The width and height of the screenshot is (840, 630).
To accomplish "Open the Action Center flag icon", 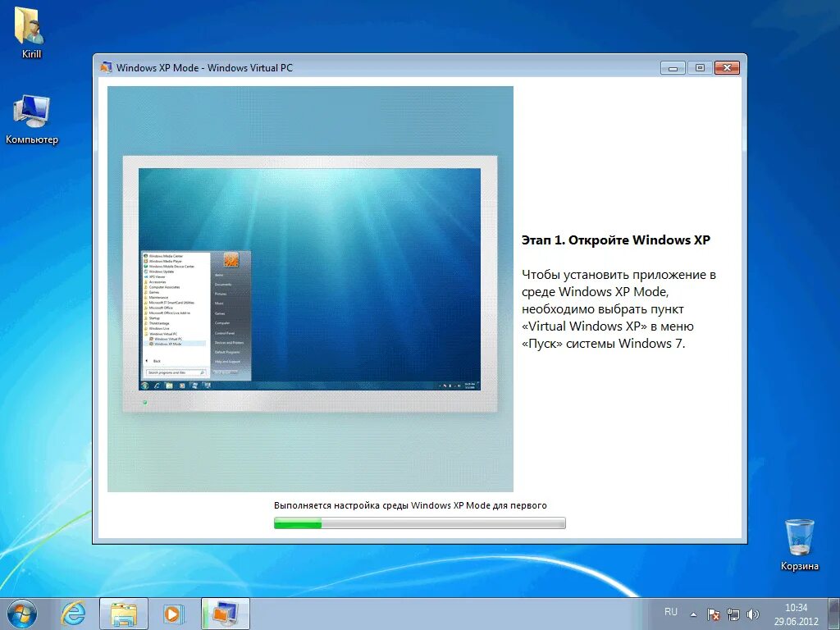I will (x=713, y=614).
